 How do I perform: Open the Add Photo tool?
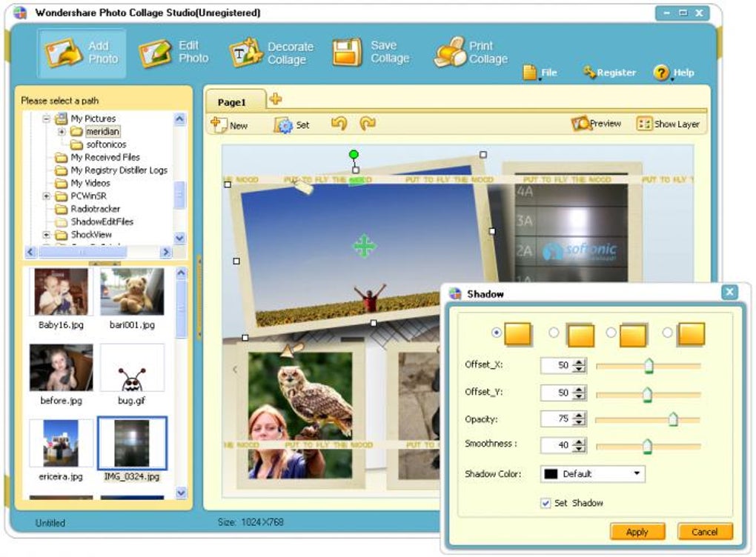82,53
